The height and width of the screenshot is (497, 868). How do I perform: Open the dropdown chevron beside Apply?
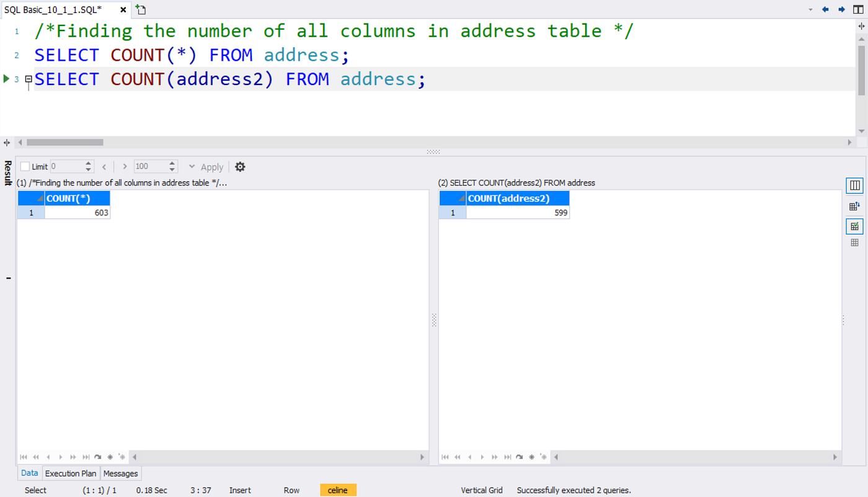pos(192,166)
